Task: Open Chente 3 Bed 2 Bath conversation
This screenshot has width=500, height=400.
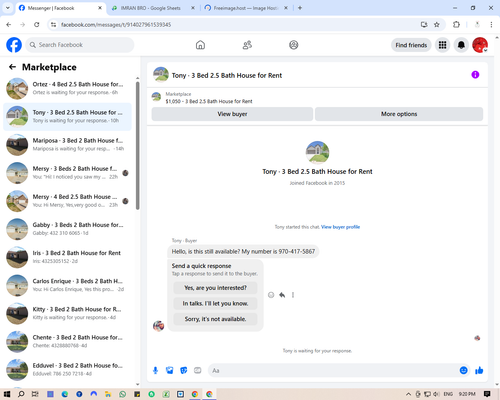Action: point(68,342)
